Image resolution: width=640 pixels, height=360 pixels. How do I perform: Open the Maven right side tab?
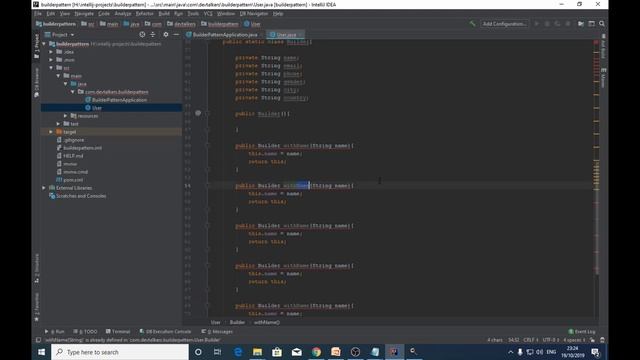(603, 78)
